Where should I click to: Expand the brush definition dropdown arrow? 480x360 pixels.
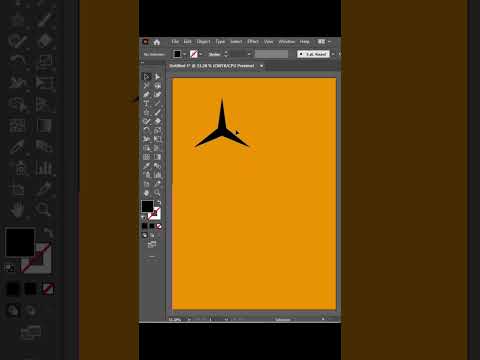click(x=333, y=54)
